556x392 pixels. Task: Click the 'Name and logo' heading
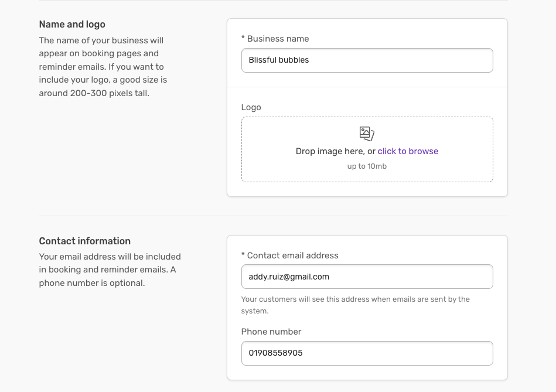72,24
